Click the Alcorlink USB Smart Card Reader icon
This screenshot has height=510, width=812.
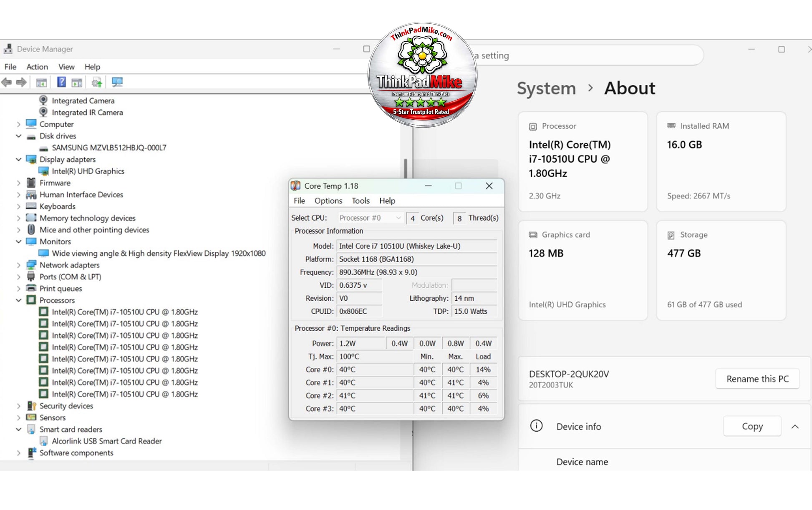pos(43,441)
